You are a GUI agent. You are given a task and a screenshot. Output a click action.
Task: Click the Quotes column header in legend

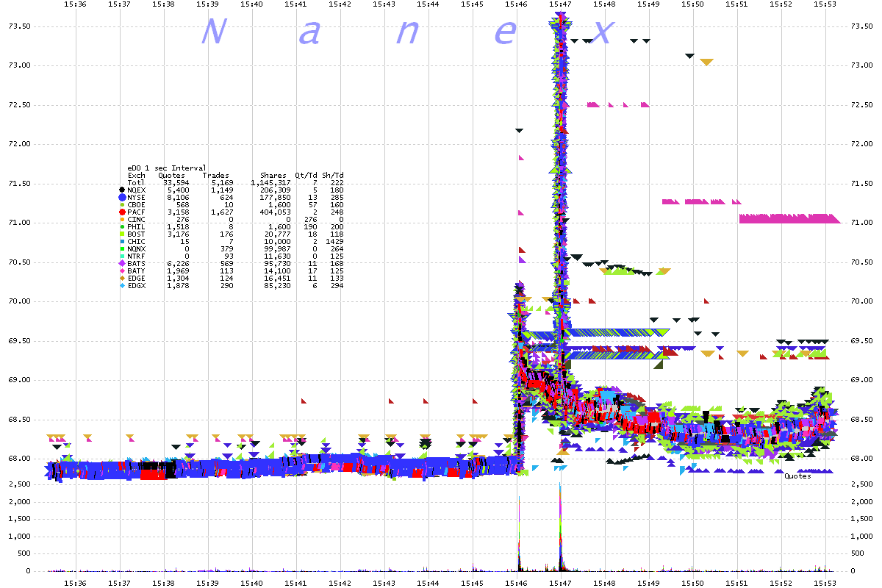pyautogui.click(x=172, y=176)
